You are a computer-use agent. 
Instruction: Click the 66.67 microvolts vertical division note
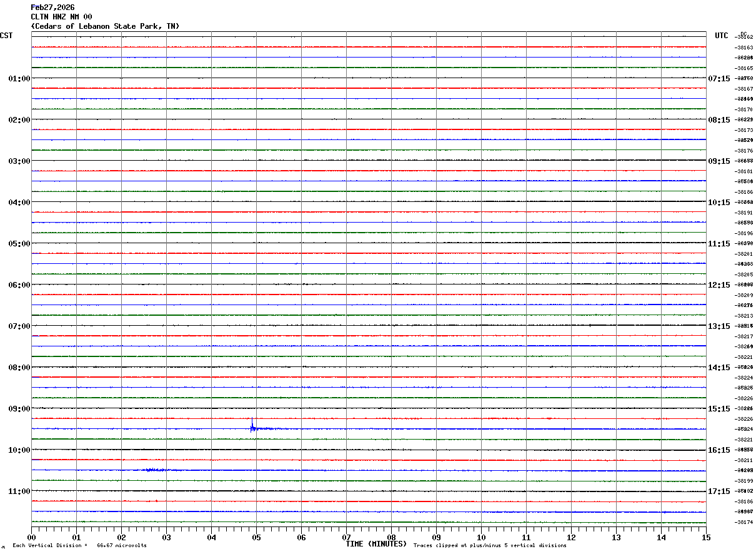(x=79, y=546)
